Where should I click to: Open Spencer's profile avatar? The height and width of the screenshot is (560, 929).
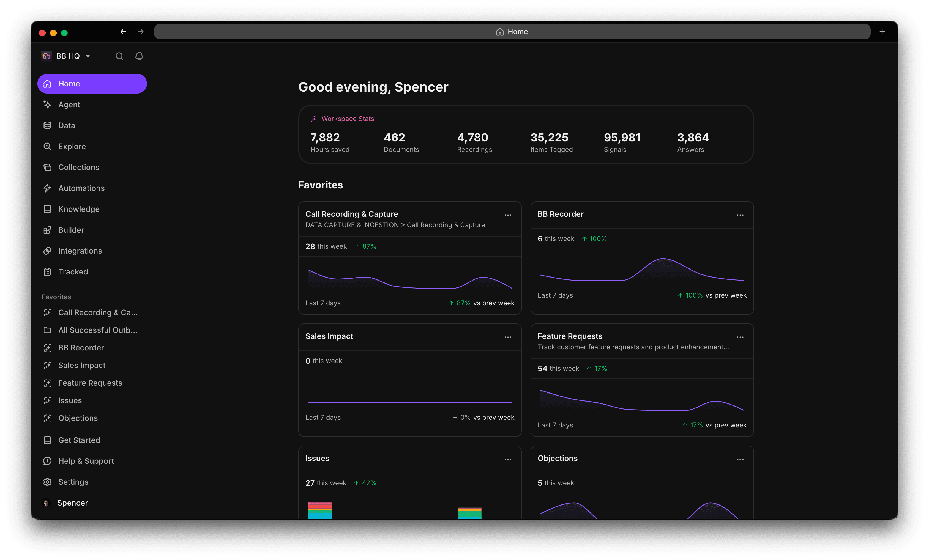tap(47, 503)
